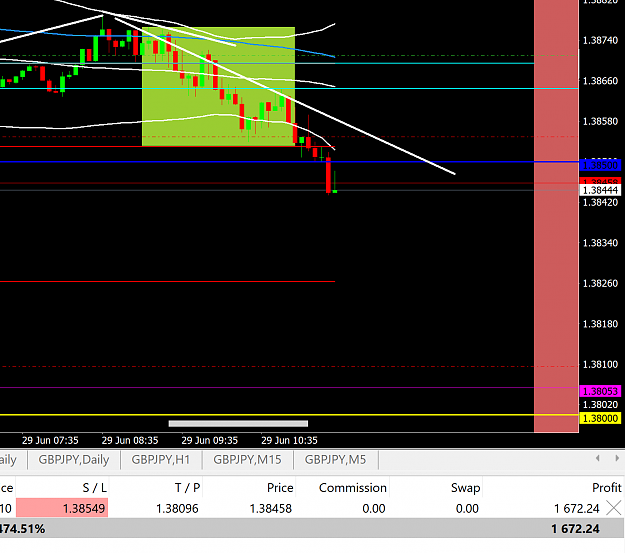Image resolution: width=625 pixels, height=553 pixels.
Task: Click the 29 Jun 10:35 time label
Action: [x=289, y=440]
